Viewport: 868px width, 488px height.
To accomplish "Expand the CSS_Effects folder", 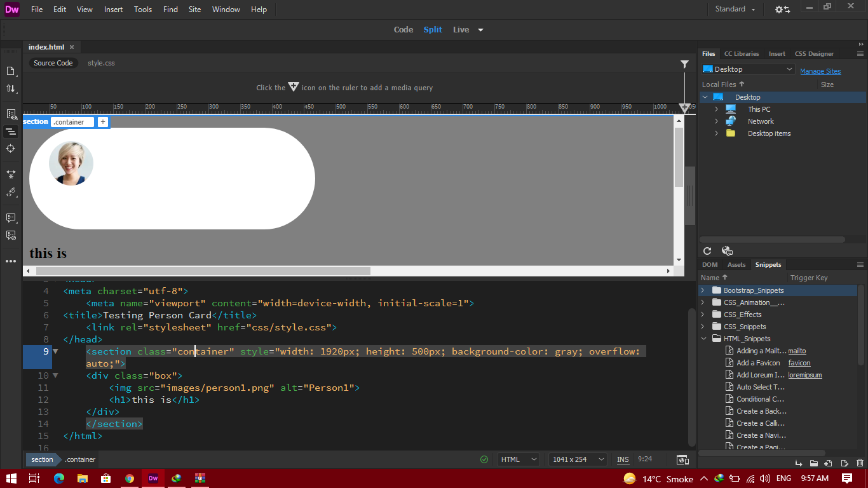I will [x=702, y=315].
